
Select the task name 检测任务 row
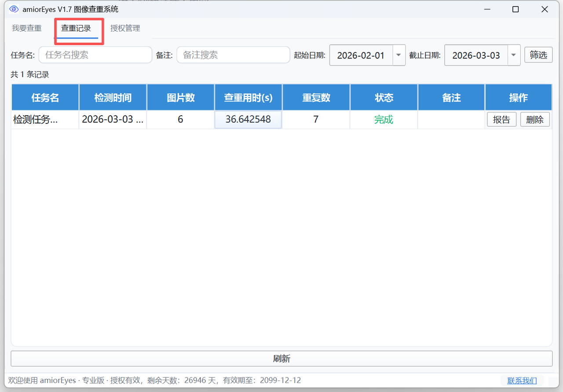(44, 119)
